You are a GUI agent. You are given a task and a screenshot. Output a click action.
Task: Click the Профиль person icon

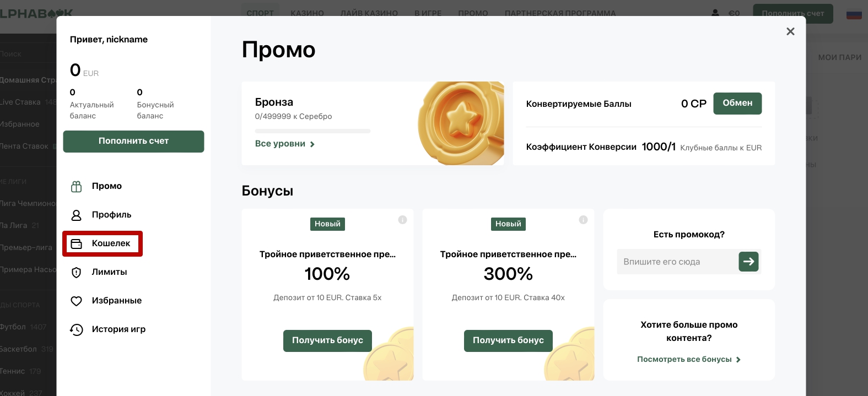coord(77,215)
